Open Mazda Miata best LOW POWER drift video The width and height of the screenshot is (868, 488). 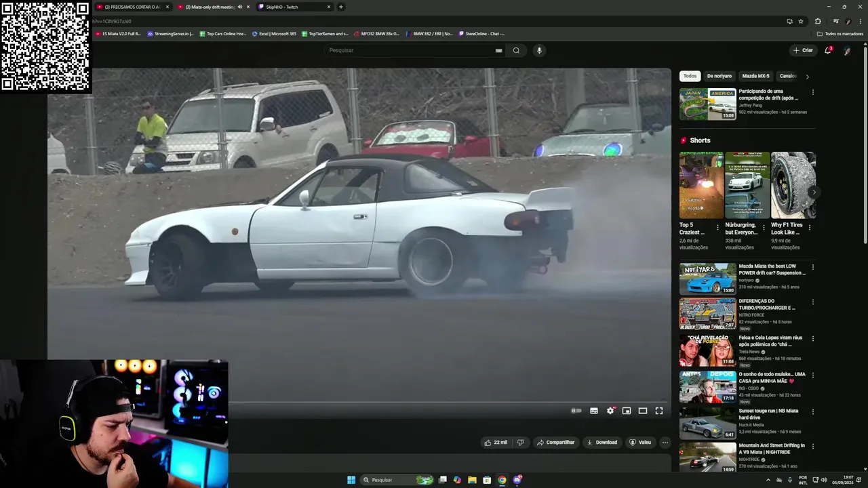coord(707,279)
